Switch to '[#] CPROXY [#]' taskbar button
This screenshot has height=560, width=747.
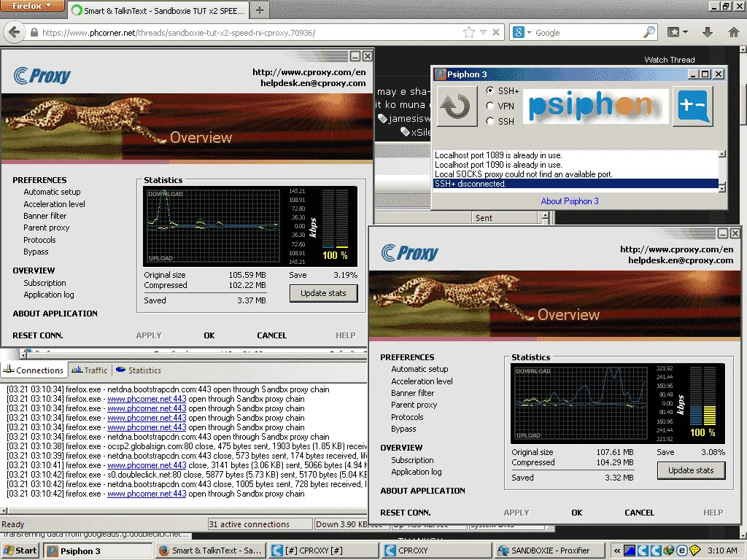323,551
